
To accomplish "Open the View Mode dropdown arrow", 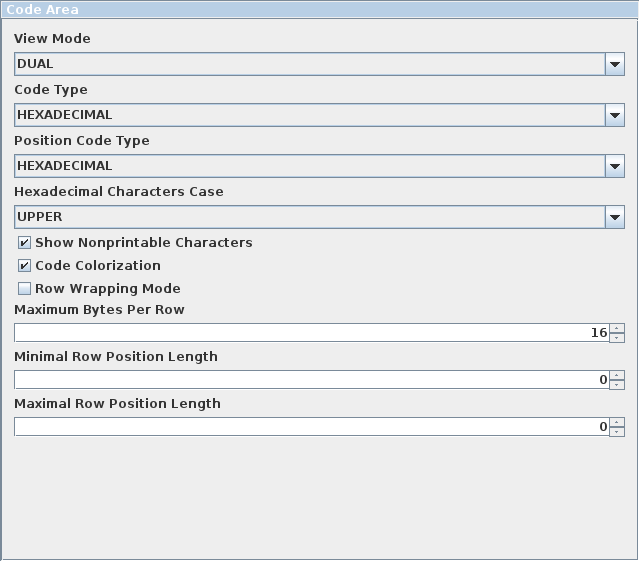I will (x=615, y=64).
